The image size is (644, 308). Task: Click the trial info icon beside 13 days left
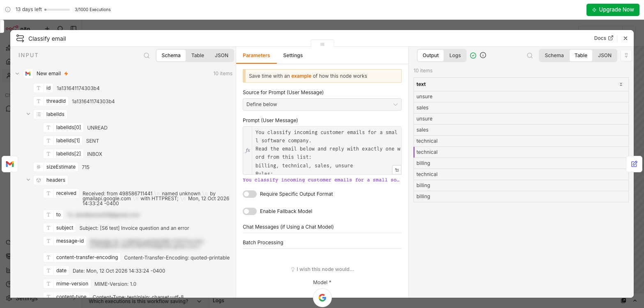(x=8, y=9)
